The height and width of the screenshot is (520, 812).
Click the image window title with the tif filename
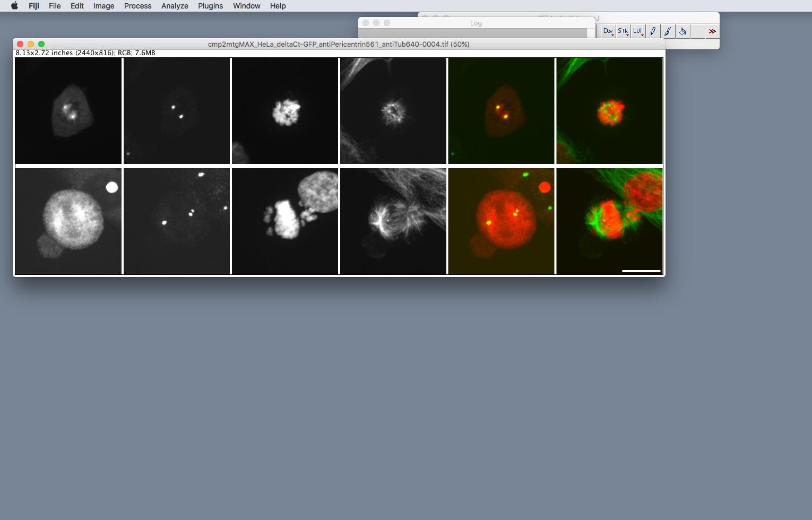[x=339, y=44]
